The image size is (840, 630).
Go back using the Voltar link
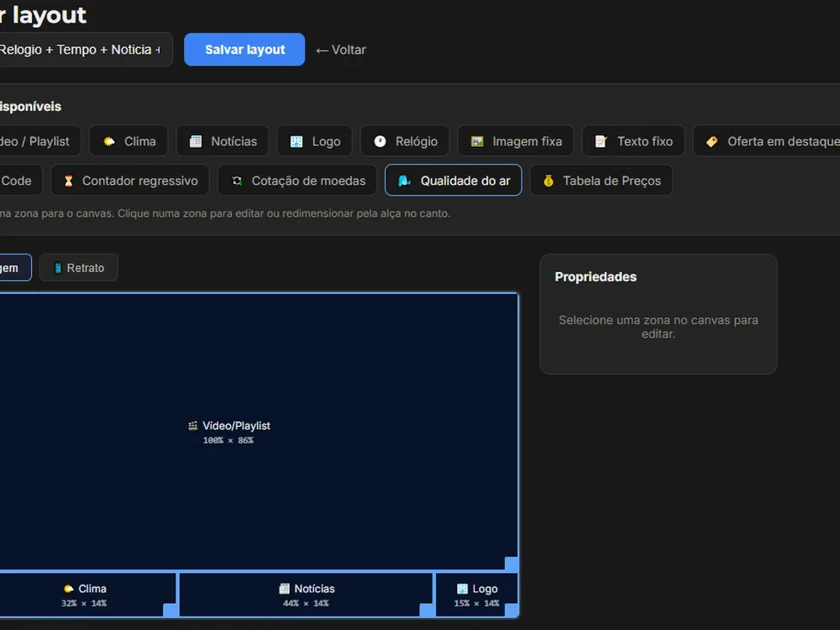[x=341, y=50]
